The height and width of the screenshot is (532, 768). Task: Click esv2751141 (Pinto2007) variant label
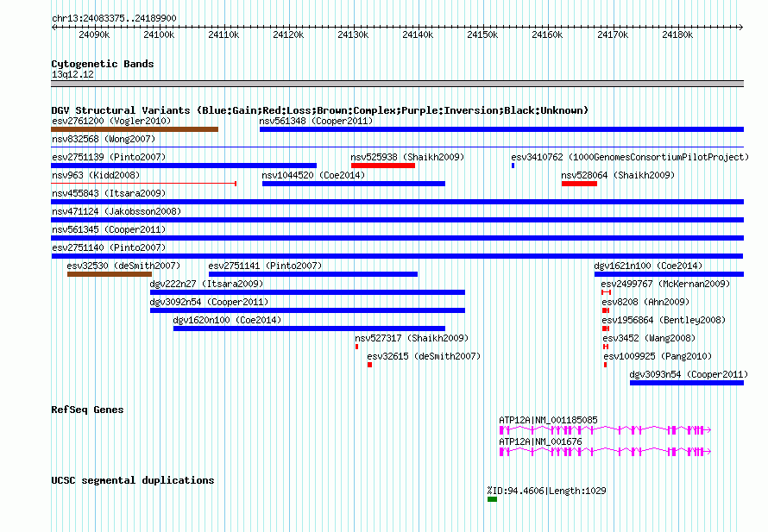pos(265,266)
